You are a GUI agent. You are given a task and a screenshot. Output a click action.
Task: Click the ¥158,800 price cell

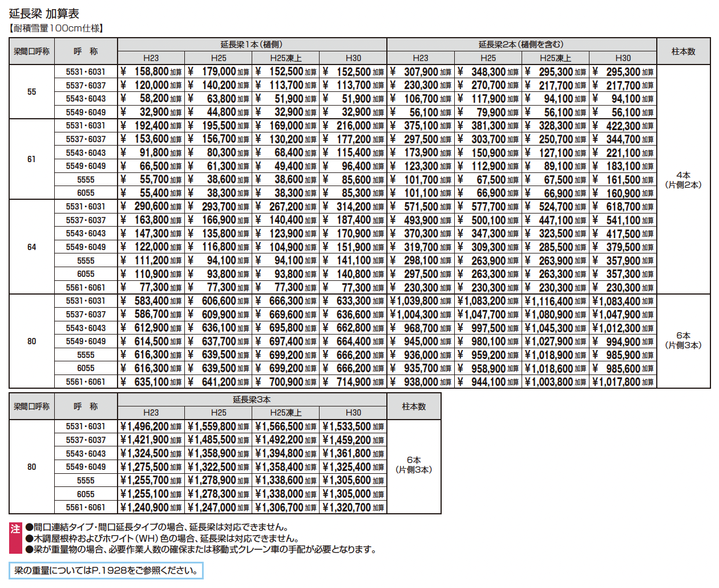pos(151,72)
